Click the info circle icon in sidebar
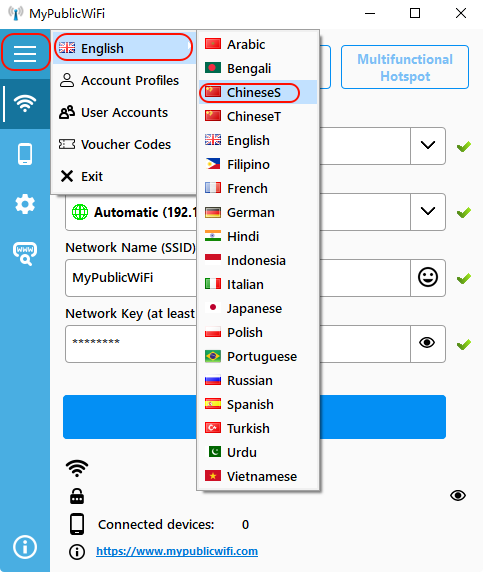The height and width of the screenshot is (572, 483). [x=25, y=547]
